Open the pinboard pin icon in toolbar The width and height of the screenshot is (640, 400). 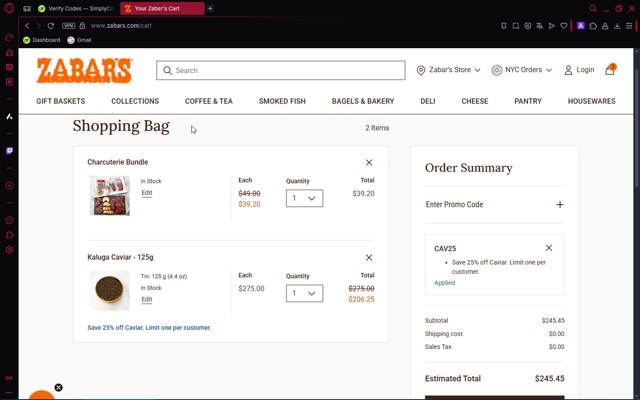click(x=504, y=26)
